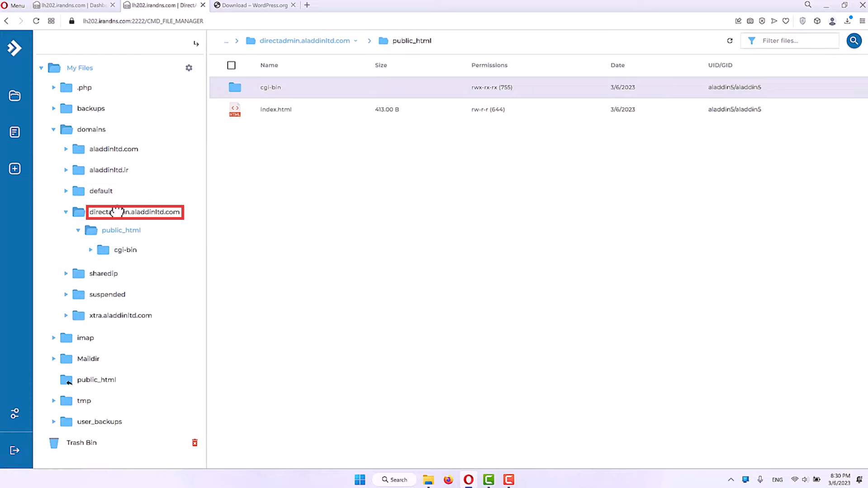This screenshot has height=488, width=868.
Task: Open the cgi-bin folder row
Action: 538,87
